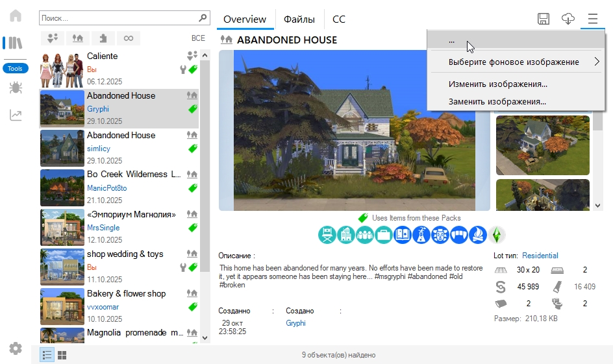Click the toilet bathrooms count icon
The height and width of the screenshot is (364, 613).
click(x=557, y=304)
